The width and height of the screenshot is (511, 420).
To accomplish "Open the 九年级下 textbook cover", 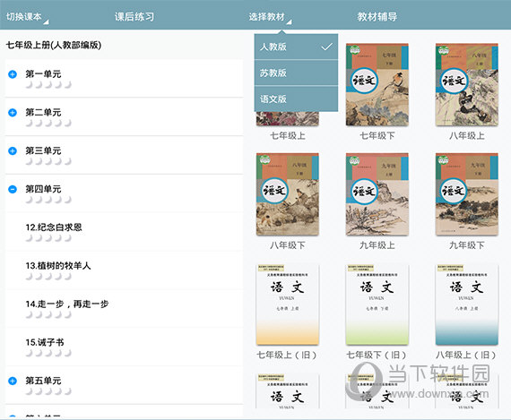I will point(467,194).
